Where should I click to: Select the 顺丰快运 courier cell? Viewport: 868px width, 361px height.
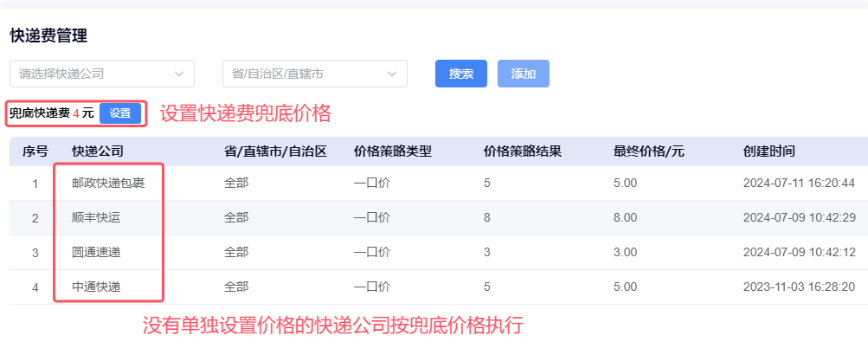pyautogui.click(x=96, y=217)
